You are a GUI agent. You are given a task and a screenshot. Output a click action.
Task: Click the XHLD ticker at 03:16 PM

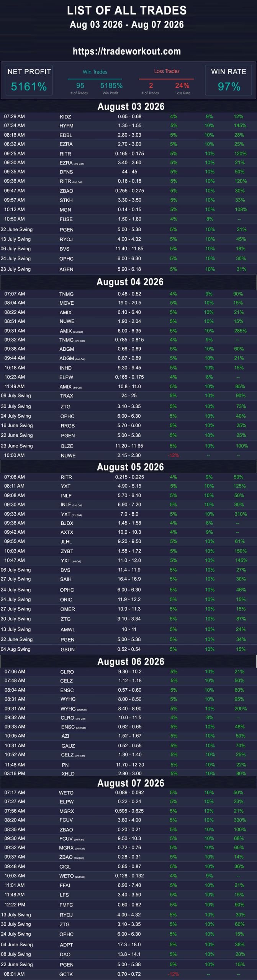[68, 774]
